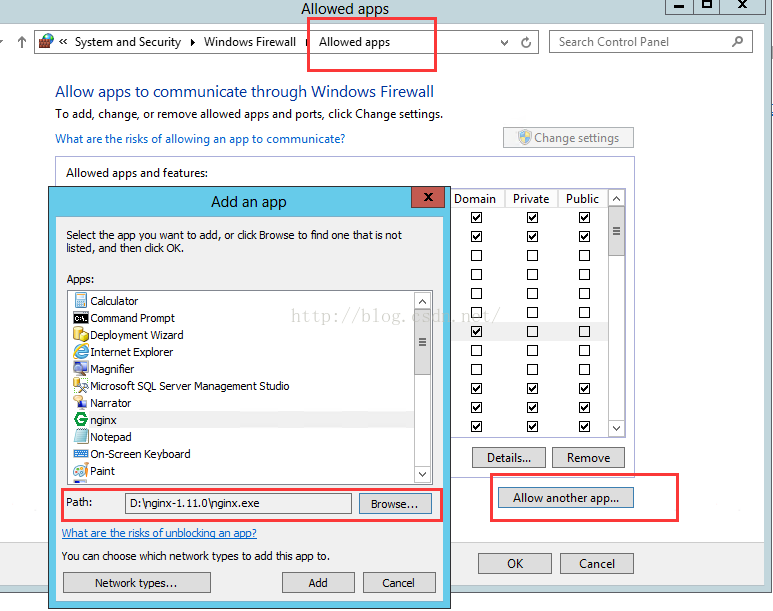Image resolution: width=773 pixels, height=611 pixels.
Task: Navigate to System and Security breadcrumb
Action: click(x=128, y=42)
